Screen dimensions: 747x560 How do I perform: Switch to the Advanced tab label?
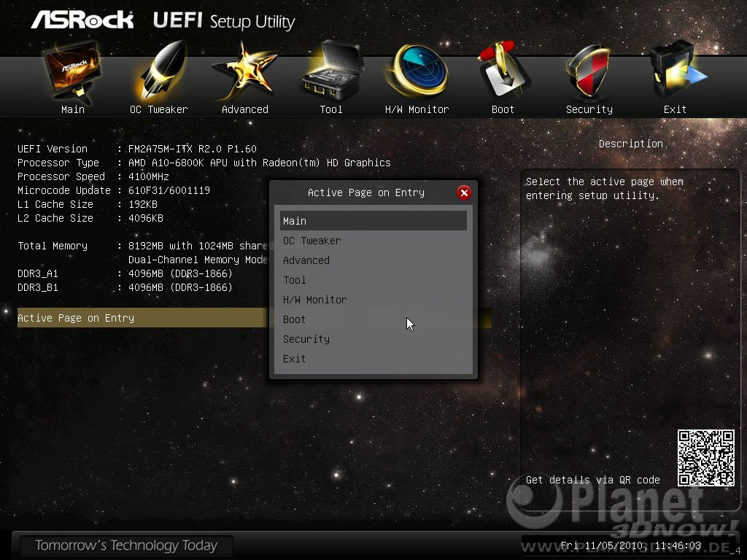[245, 109]
